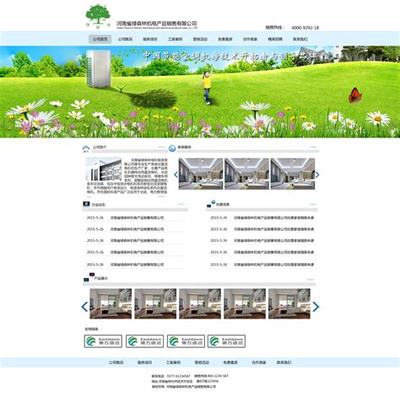Screen dimensions: 400x397
Task: Open the fifth item in top navigation bar
Action: [200, 39]
